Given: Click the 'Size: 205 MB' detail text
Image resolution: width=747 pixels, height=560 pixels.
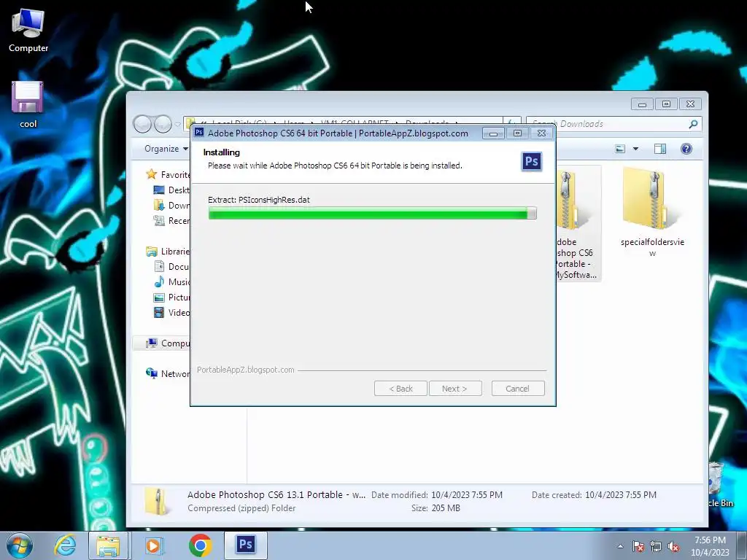Looking at the screenshot, I should point(436,508).
